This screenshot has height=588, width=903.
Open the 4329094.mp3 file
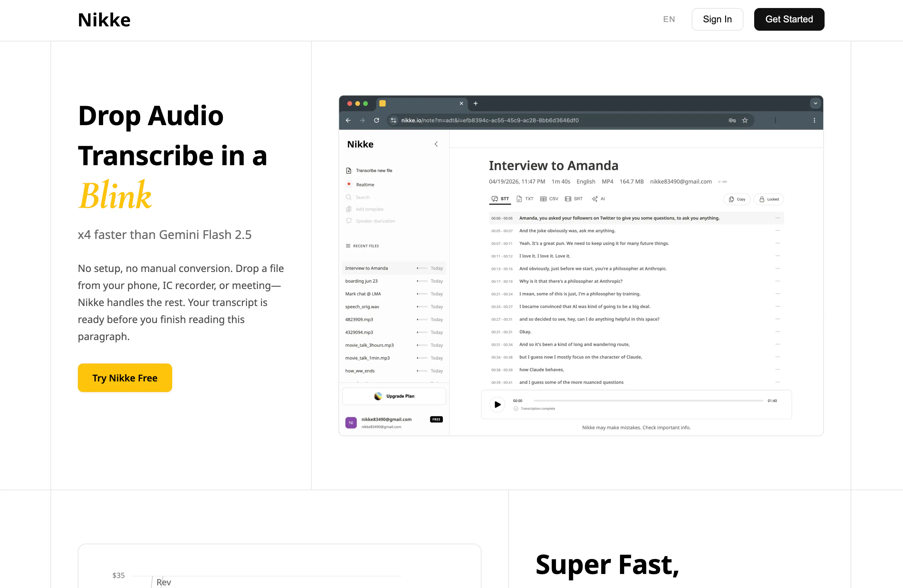394,332
